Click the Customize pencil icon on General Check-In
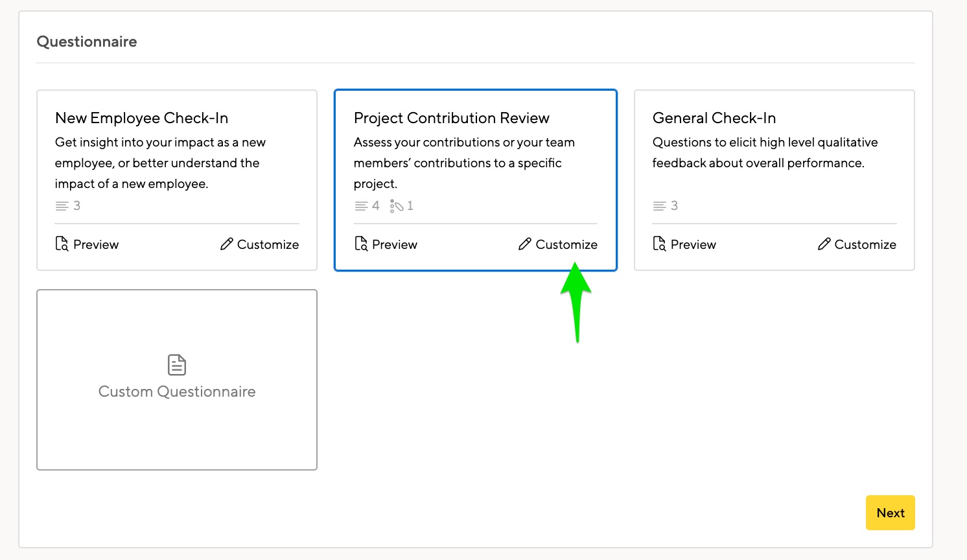Image resolution: width=967 pixels, height=560 pixels. [824, 244]
